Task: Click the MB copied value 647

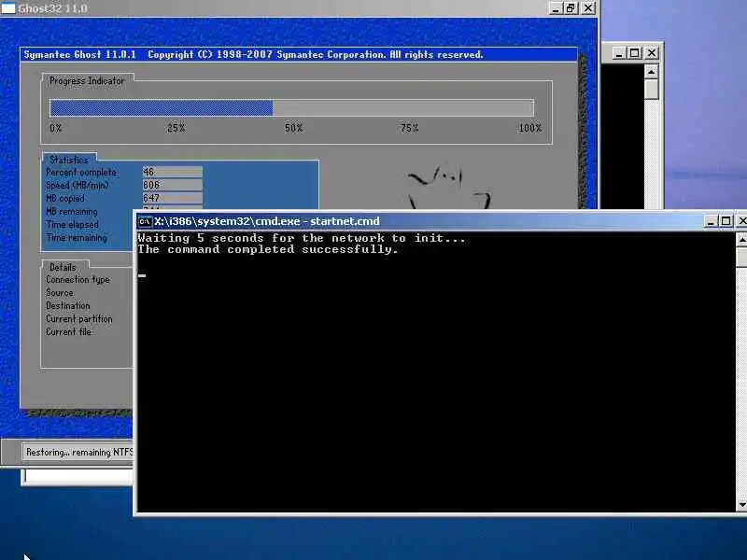Action: tap(173, 198)
